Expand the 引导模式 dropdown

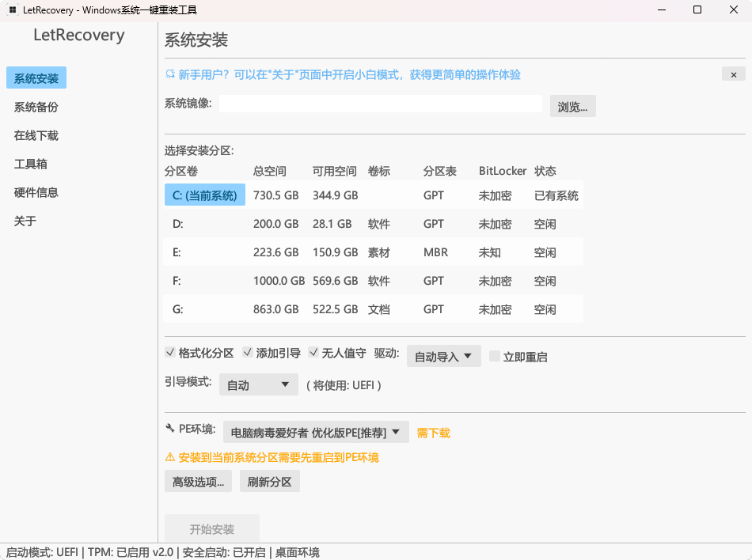(258, 384)
